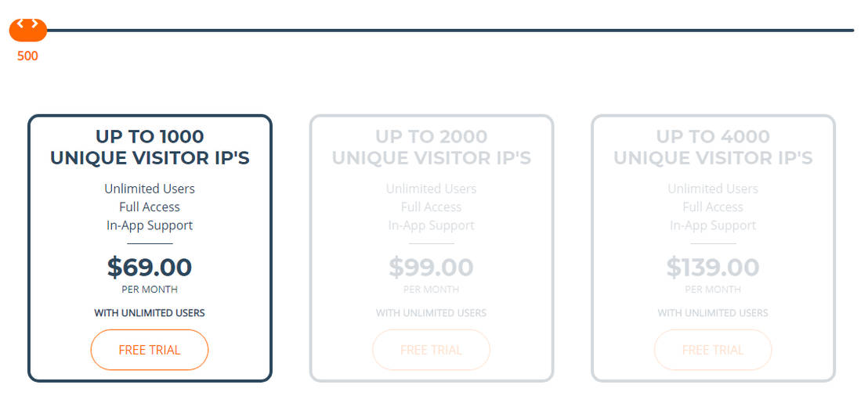Viewport: 868px width, 403px height.
Task: Click the left arrow on the orange slider handle
Action: [x=20, y=23]
